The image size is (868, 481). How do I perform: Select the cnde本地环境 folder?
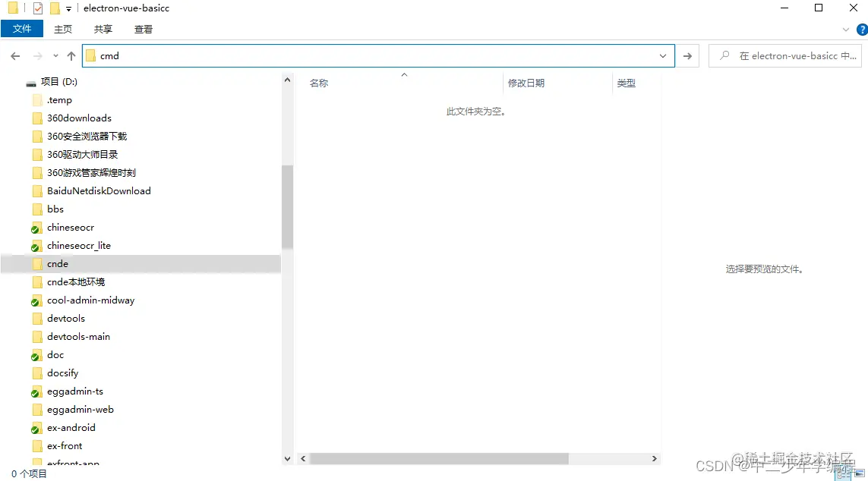(x=76, y=282)
